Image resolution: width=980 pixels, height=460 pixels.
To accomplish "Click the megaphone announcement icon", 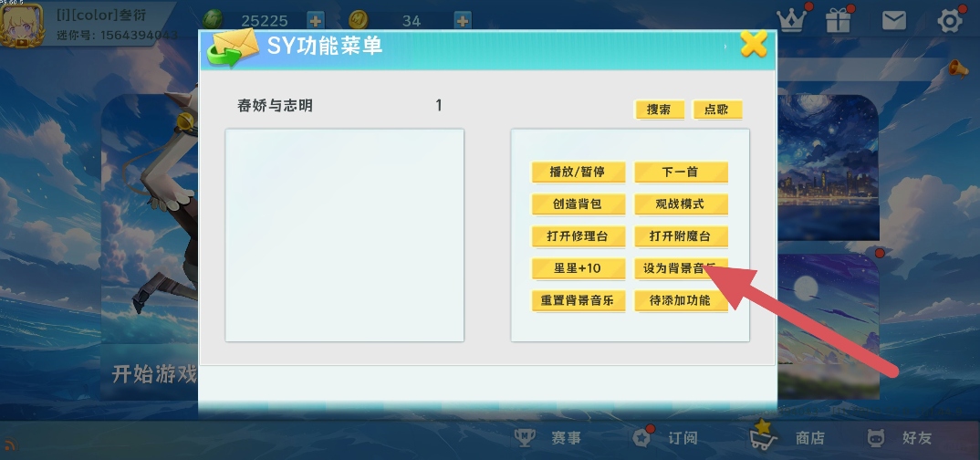I will 957,68.
